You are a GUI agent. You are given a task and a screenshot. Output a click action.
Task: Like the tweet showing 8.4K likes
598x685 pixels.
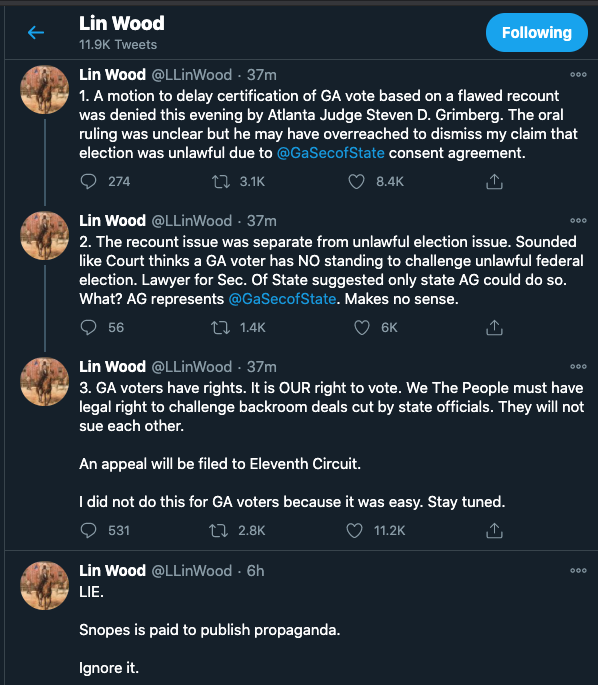coord(356,181)
